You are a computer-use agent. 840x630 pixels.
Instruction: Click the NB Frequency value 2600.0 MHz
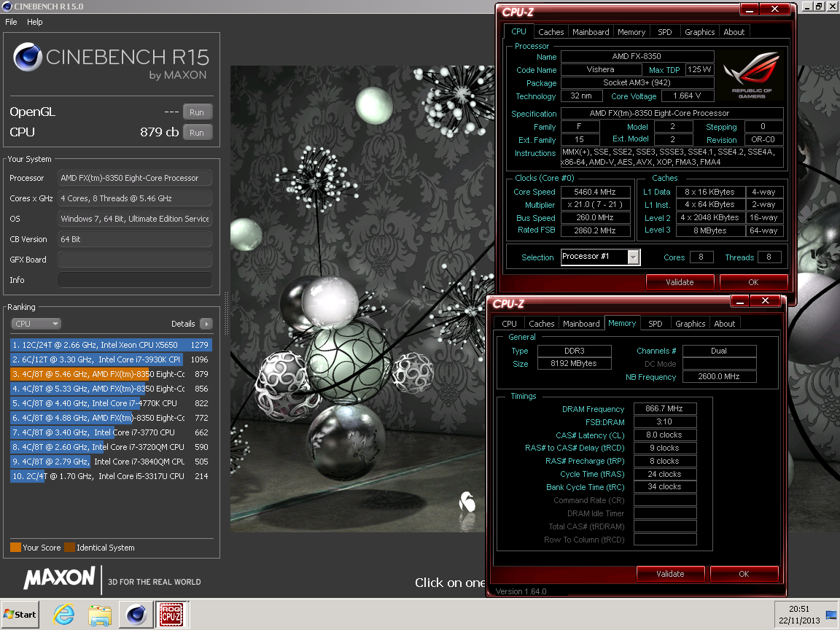pos(719,376)
